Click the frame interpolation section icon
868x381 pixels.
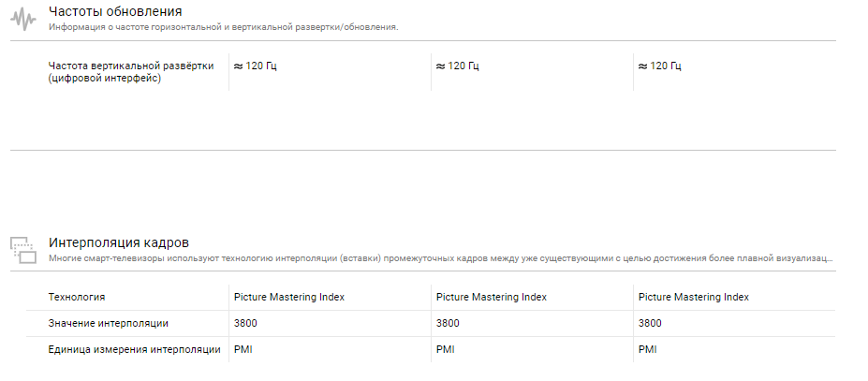(23, 249)
